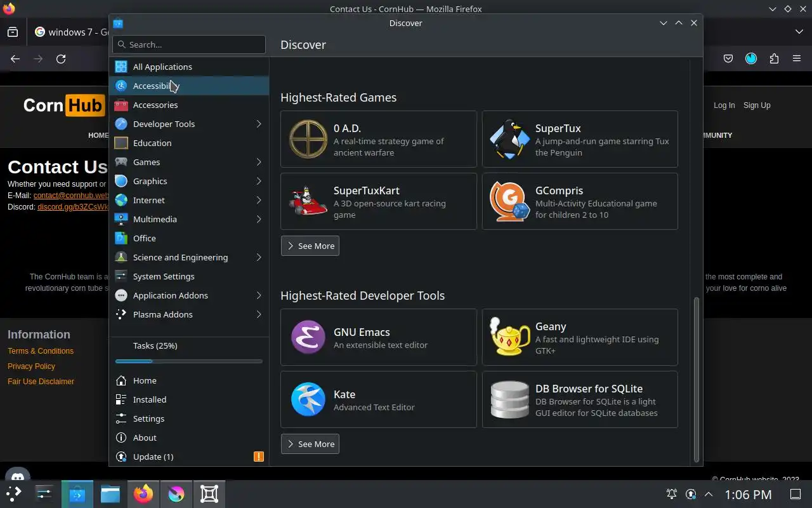The width and height of the screenshot is (812, 508).
Task: Click the System Settings category icon
Action: coord(121,276)
